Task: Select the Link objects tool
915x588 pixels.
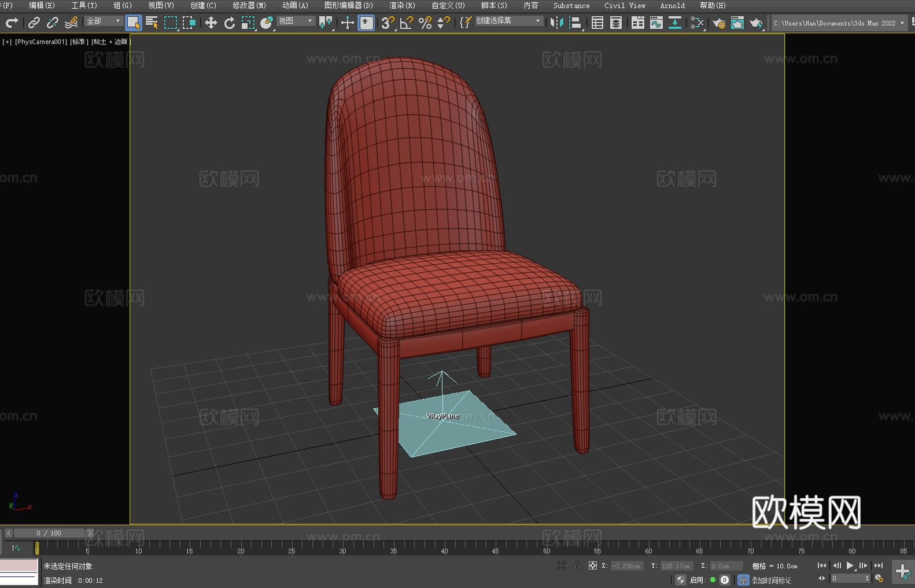Action: (x=34, y=23)
